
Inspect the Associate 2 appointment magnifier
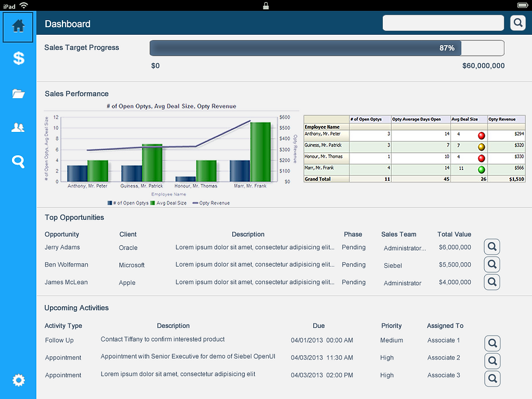(492, 361)
